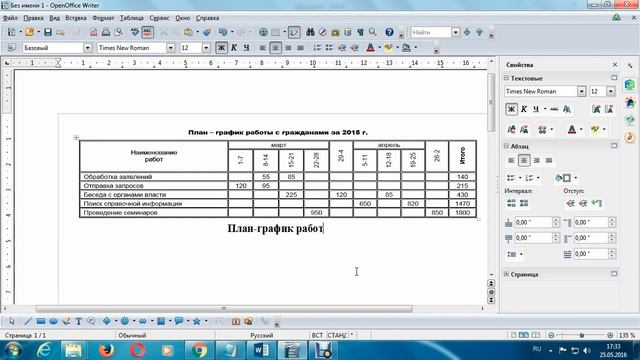Toggle centered alignment in sidebar Абзац section
The width and height of the screenshot is (640, 360).
(x=524, y=160)
